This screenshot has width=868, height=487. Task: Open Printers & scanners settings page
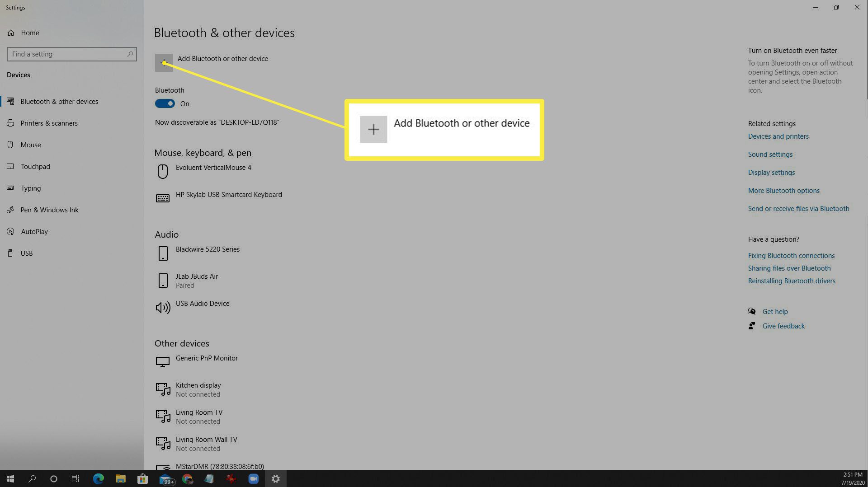(49, 123)
